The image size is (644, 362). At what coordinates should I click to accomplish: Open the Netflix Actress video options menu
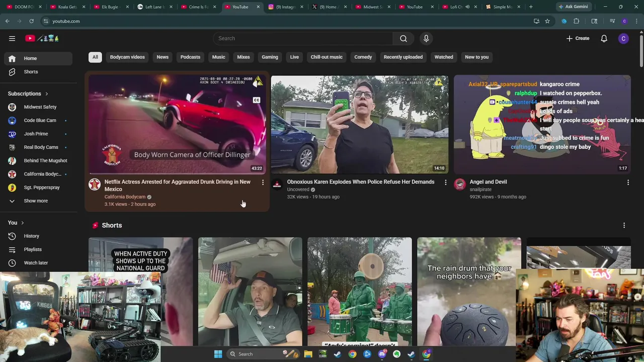click(263, 182)
